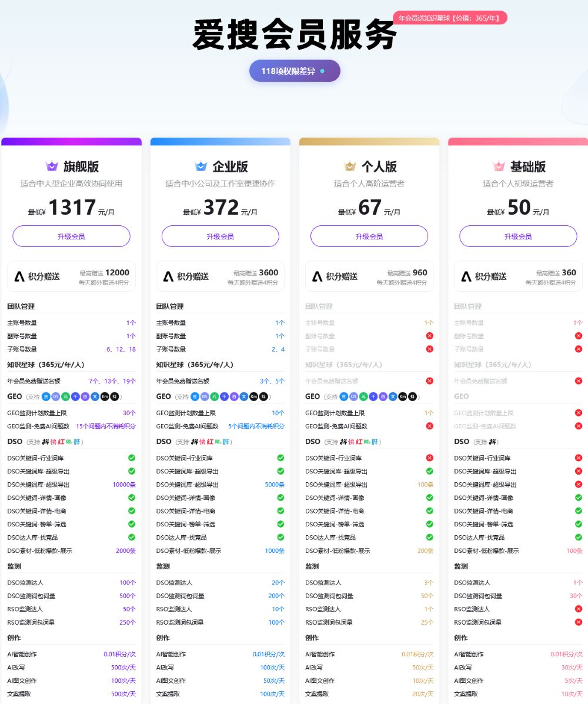Click the 升级会员 button under 基础版

point(518,236)
